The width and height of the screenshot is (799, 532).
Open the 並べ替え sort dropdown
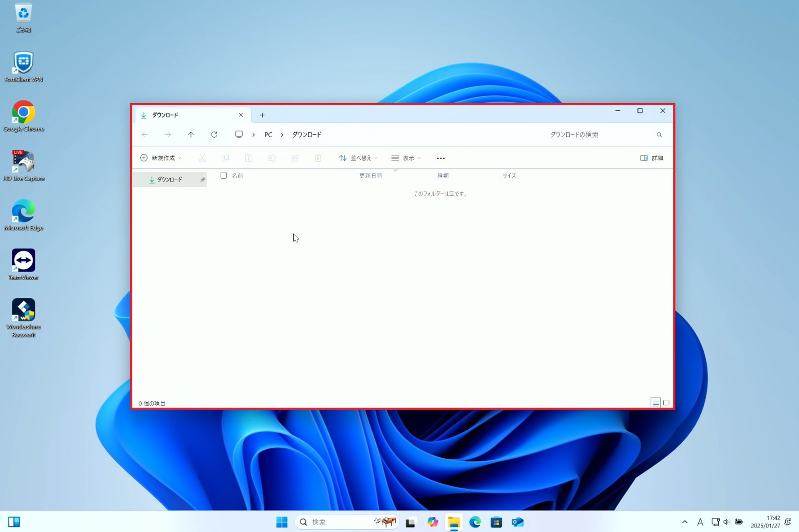(358, 158)
